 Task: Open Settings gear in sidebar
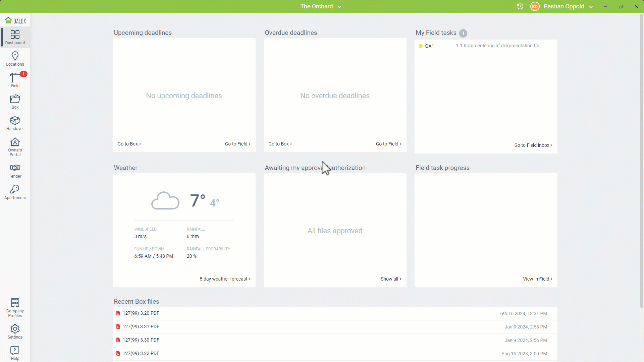(15, 331)
